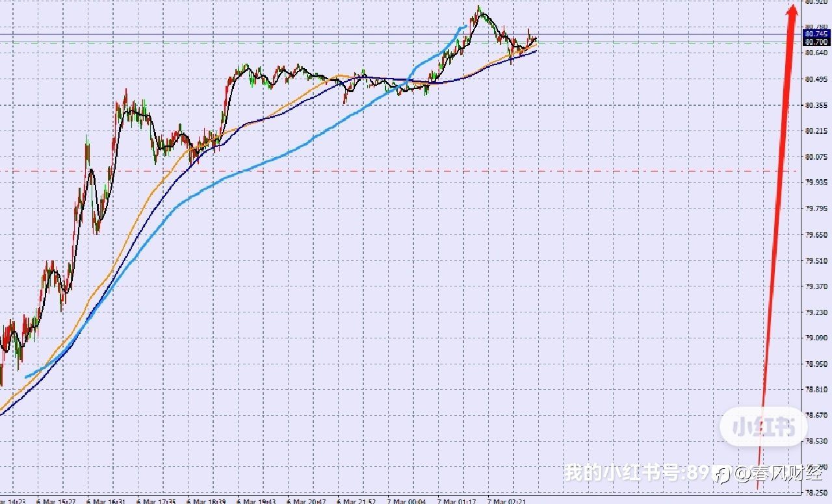Image resolution: width=832 pixels, height=504 pixels.
Task: Click the 79.510 price axis label
Action: click(817, 260)
